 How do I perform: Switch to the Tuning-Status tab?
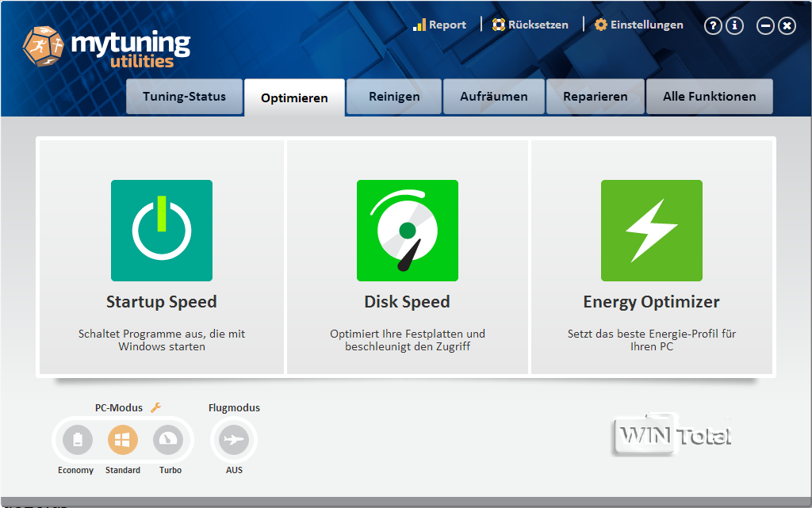(184, 96)
